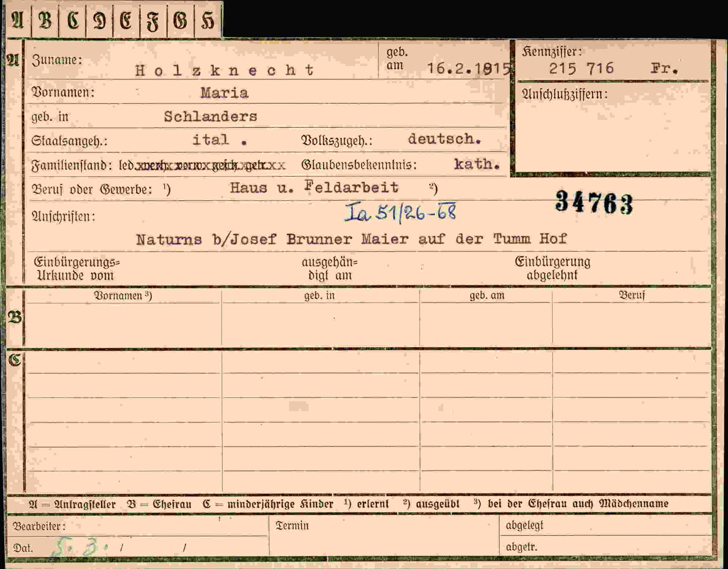Click the birthplace Schlanders
This screenshot has height=569, width=728.
point(210,117)
